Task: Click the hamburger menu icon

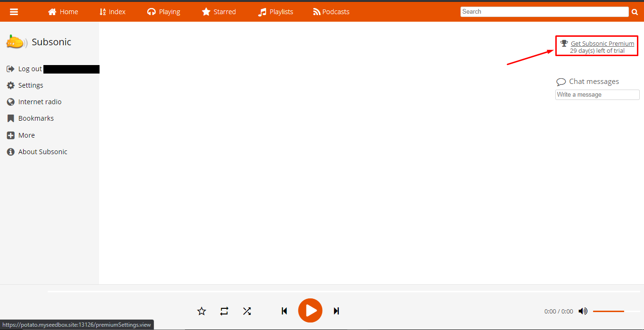Action: (14, 12)
